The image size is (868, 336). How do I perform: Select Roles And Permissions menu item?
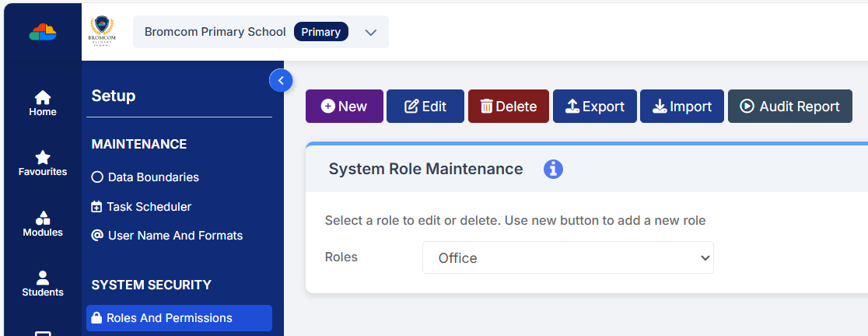[169, 318]
